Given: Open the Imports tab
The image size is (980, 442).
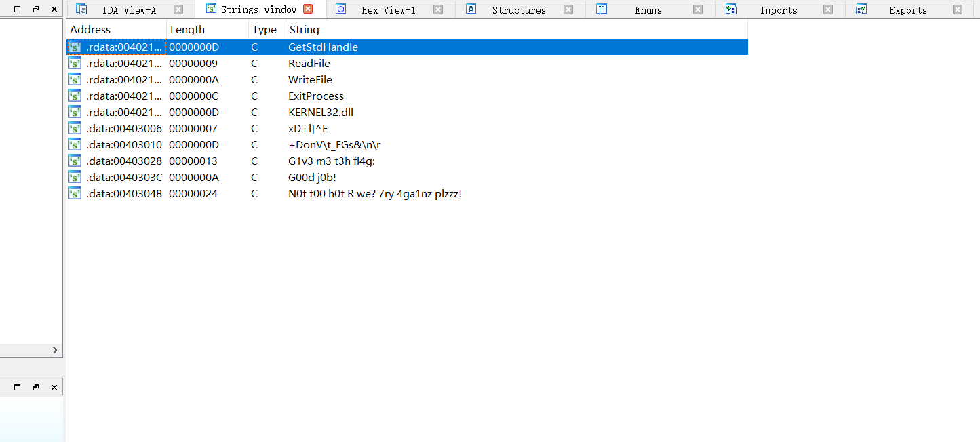Looking at the screenshot, I should 778,10.
